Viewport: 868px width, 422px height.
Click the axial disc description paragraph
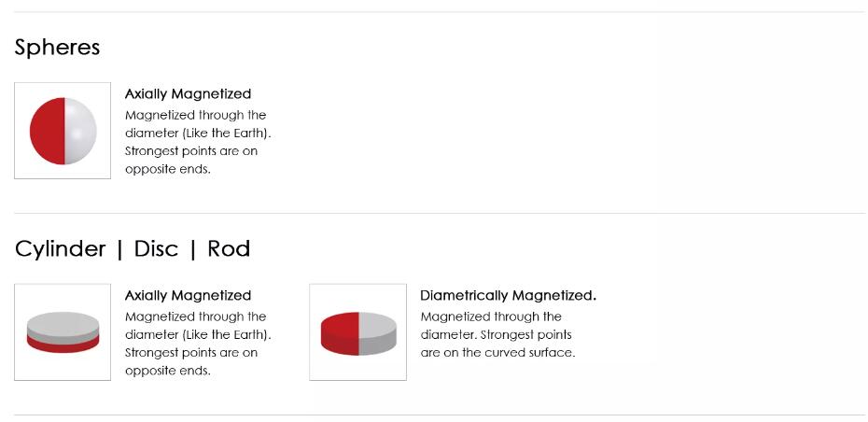coord(198,344)
